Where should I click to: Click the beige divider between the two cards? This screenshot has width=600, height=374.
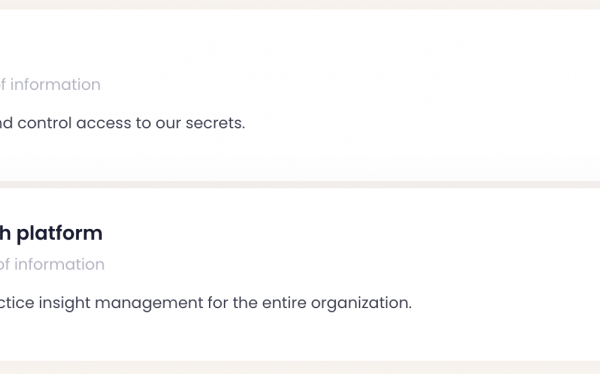pos(300,185)
